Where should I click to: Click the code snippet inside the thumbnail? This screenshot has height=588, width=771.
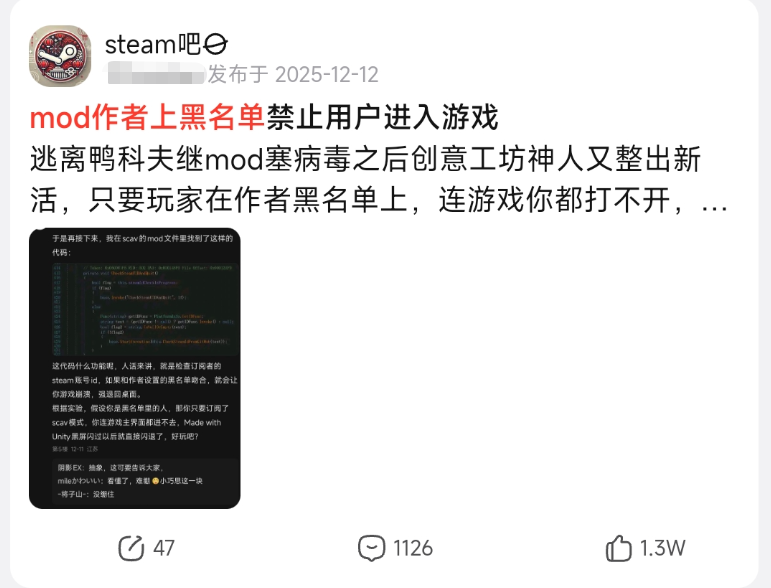tap(145, 309)
